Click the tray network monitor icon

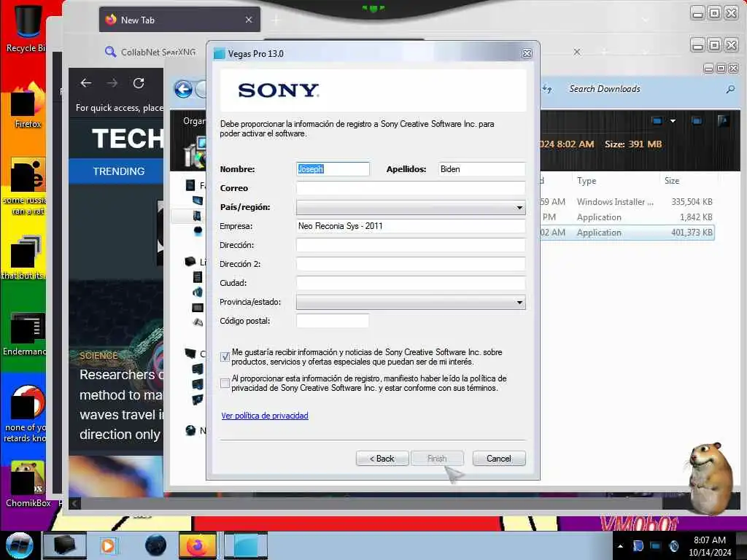656,546
